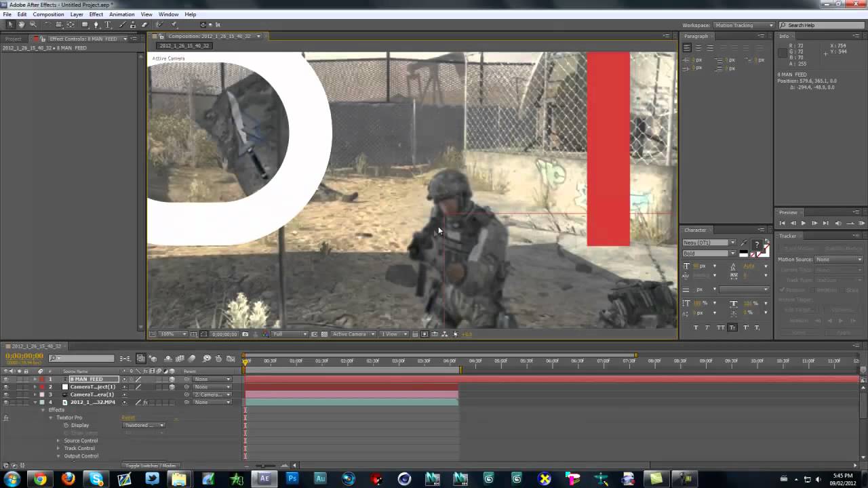Viewport: 868px width, 488px height.
Task: Open Motion Source dropdown in Tracker
Action: point(840,260)
